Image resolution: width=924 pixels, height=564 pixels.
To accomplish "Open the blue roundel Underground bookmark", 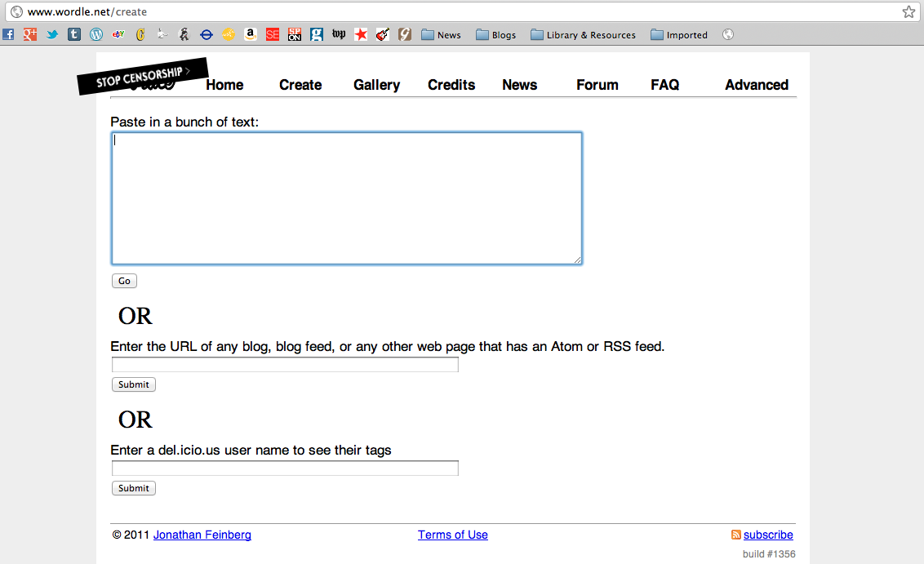I will point(207,35).
